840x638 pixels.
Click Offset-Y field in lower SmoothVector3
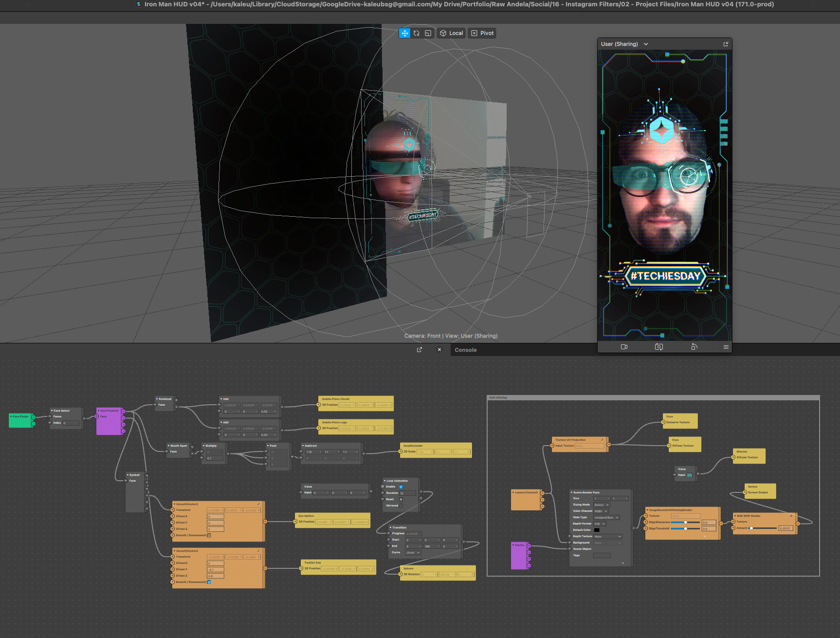coord(216,569)
